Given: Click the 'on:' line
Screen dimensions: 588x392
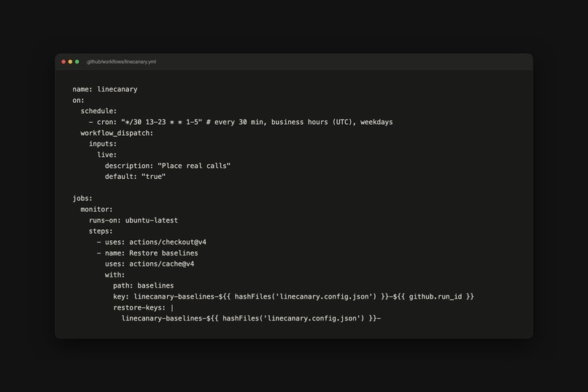Looking at the screenshot, I should 78,100.
